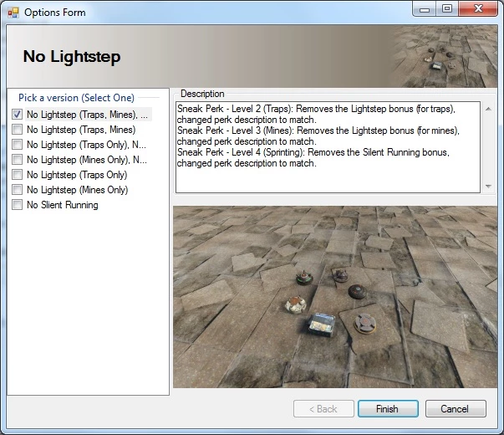504x435 pixels.
Task: Tick No Lightstep (Mines Only), N... checkbox
Action: [x=17, y=160]
